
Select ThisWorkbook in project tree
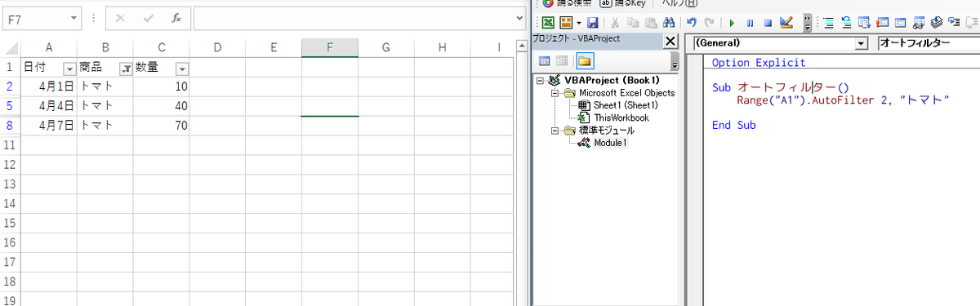pyautogui.click(x=614, y=118)
